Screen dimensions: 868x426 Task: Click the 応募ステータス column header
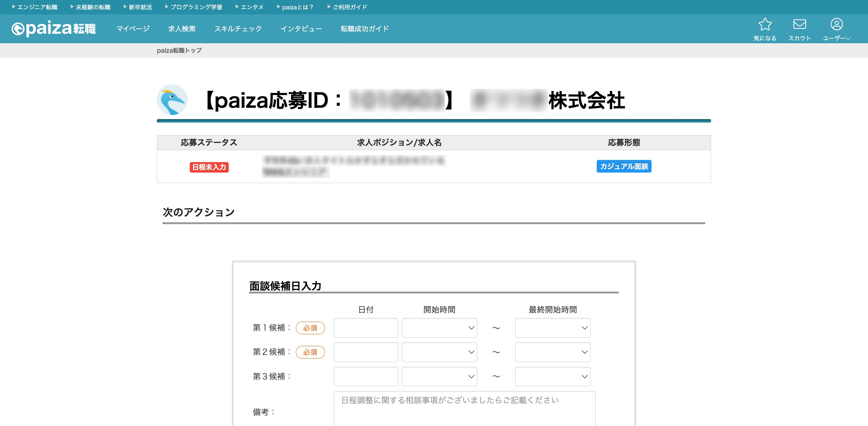209,143
